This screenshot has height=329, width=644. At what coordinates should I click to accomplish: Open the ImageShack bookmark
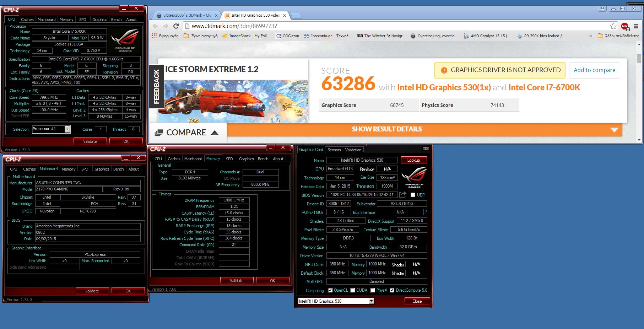(246, 36)
